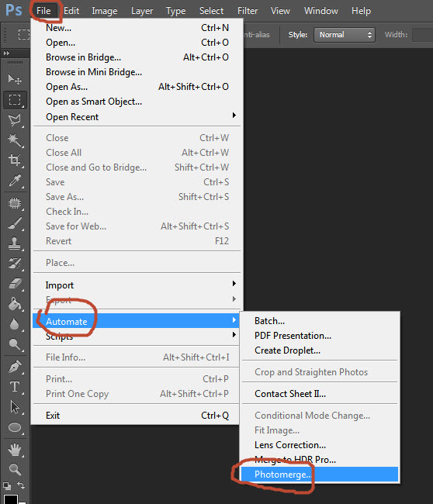Select the Dodge tool
433x504 pixels.
pos(15,344)
